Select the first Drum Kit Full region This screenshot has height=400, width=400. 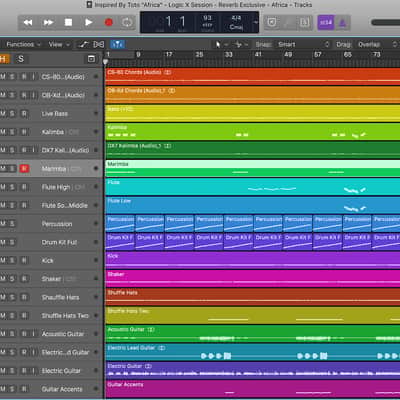click(120, 242)
